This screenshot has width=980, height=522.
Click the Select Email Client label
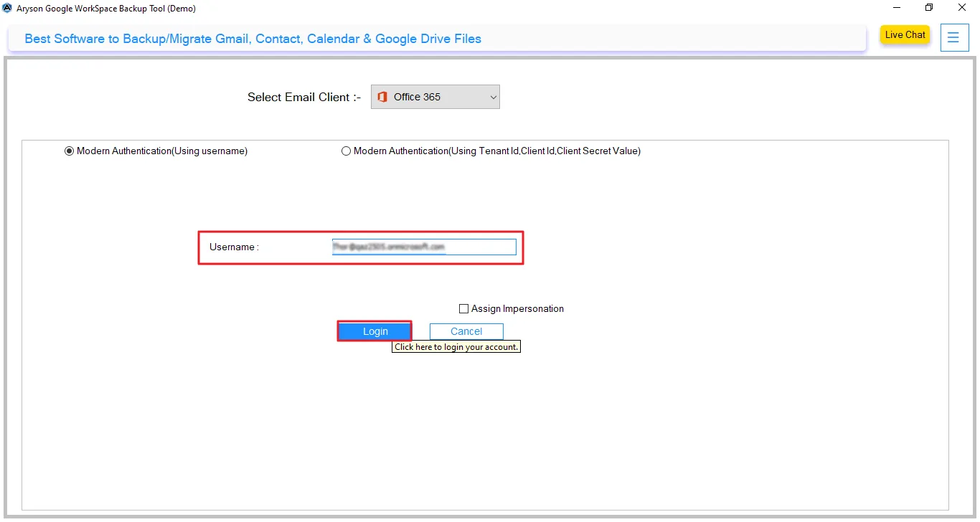click(x=303, y=98)
